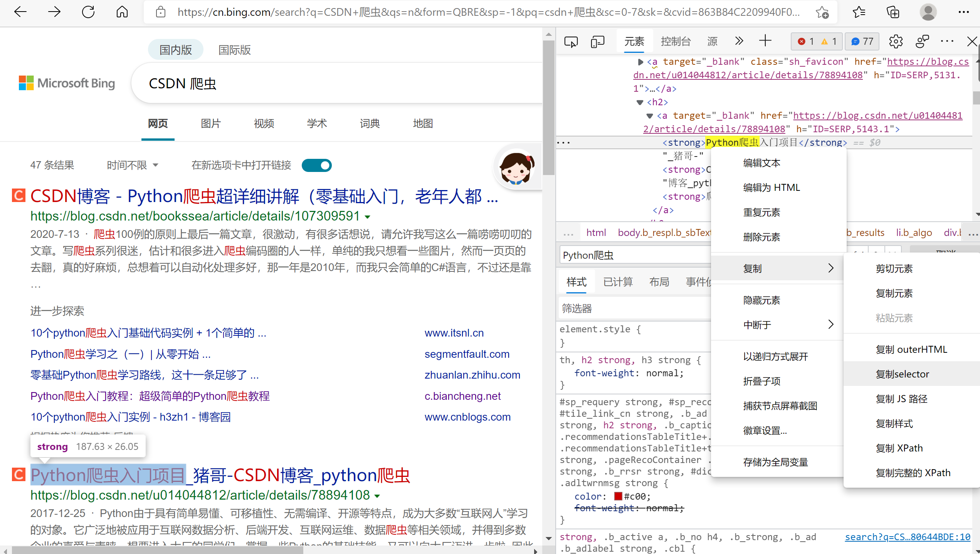The width and height of the screenshot is (980, 554).
Task: Collapse the h2 node in the DOM tree
Action: [639, 102]
